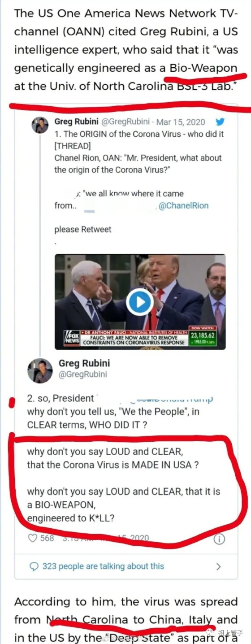
Task: Open the Fox News video thumbnail
Action: 140,302
